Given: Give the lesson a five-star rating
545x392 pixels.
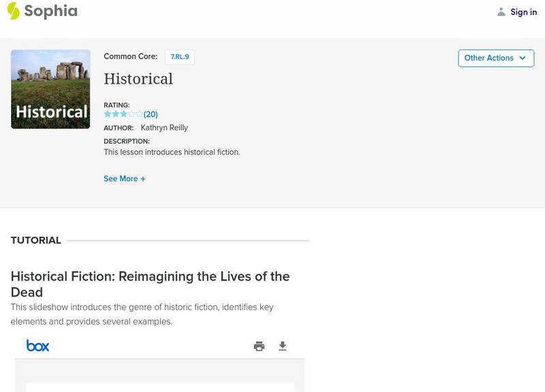Looking at the screenshot, I should tap(140, 114).
